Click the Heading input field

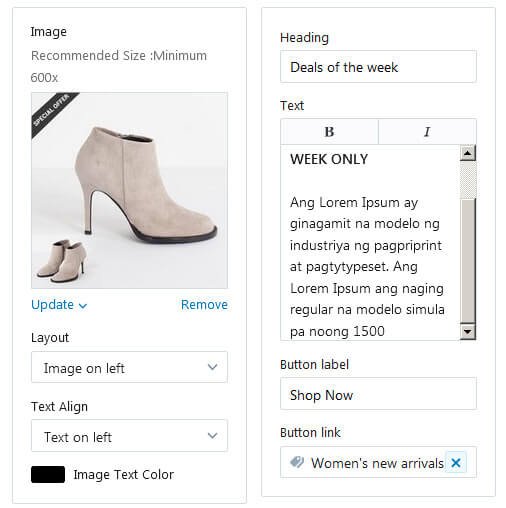tap(378, 67)
